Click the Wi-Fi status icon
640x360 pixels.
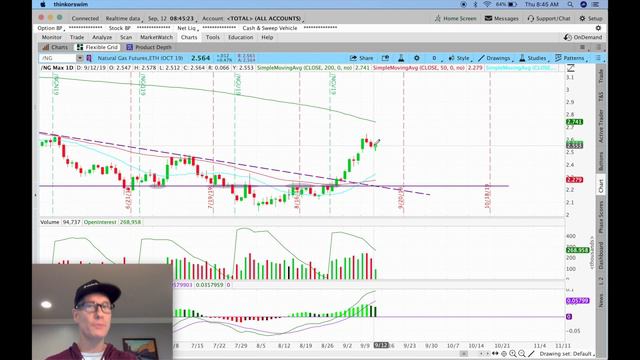coord(487,4)
